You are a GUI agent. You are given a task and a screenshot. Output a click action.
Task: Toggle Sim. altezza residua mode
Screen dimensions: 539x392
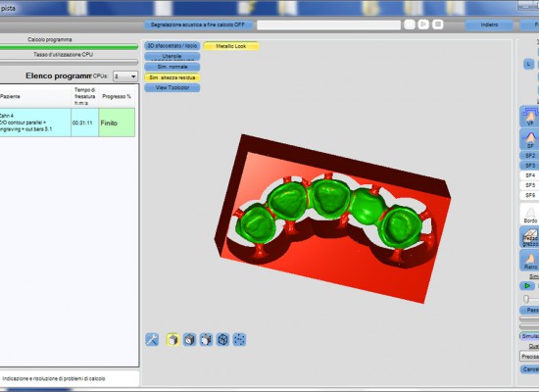pos(172,77)
